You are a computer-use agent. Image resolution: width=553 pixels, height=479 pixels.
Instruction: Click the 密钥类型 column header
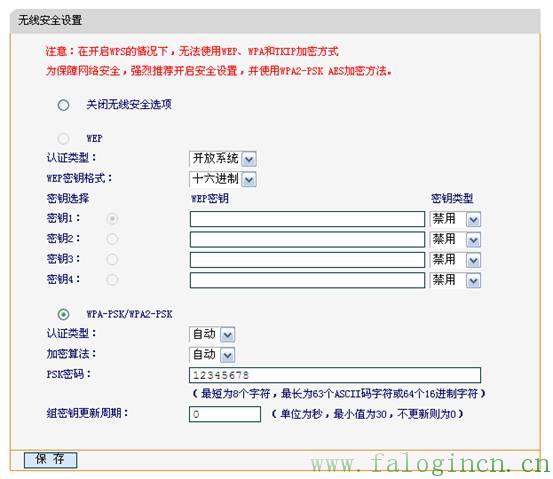pos(452,199)
